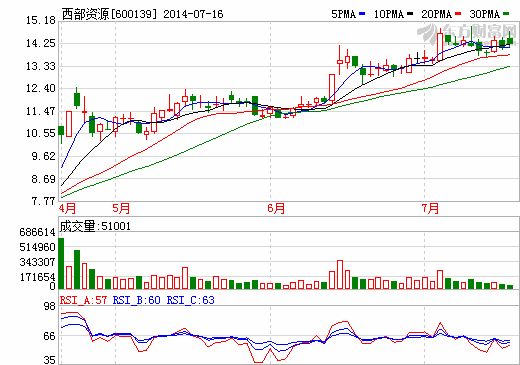
Task: Select the 30PMA legend label
Action: 485,14
